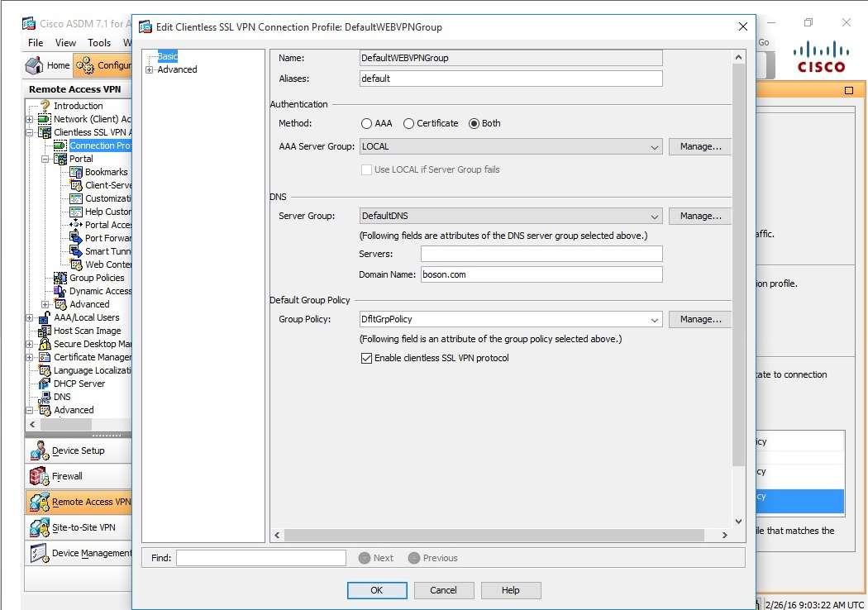The image size is (868, 610).
Task: Click the Certificate Management icon
Action: point(45,357)
